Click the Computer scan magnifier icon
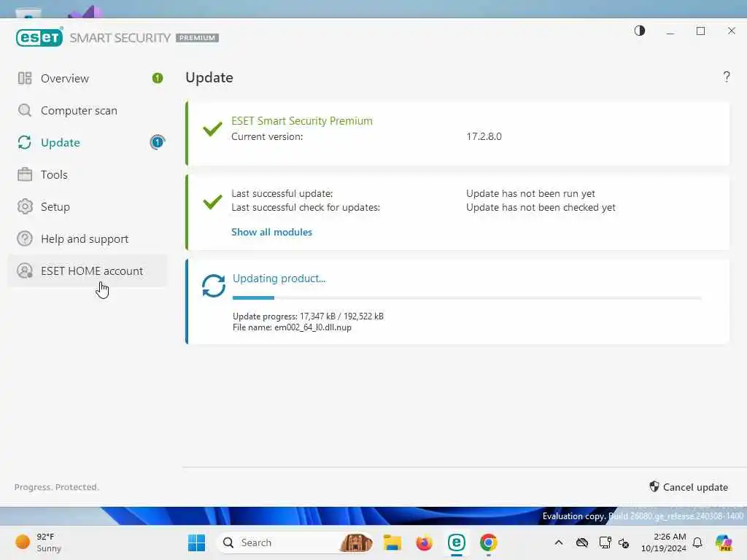This screenshot has width=747, height=560. click(25, 111)
